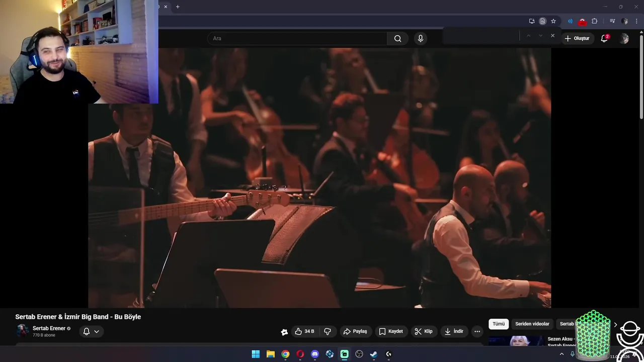Open Discord from the taskbar
The width and height of the screenshot is (644, 362).
[315, 354]
